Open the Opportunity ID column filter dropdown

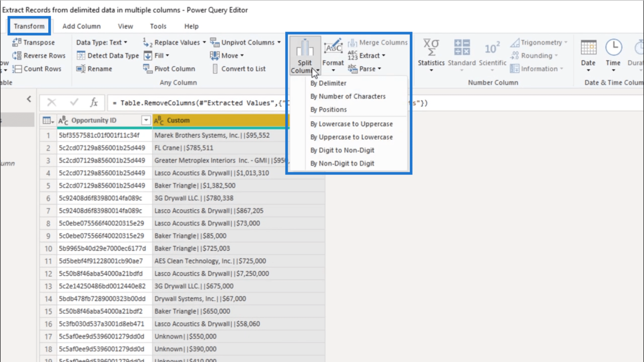pos(146,120)
